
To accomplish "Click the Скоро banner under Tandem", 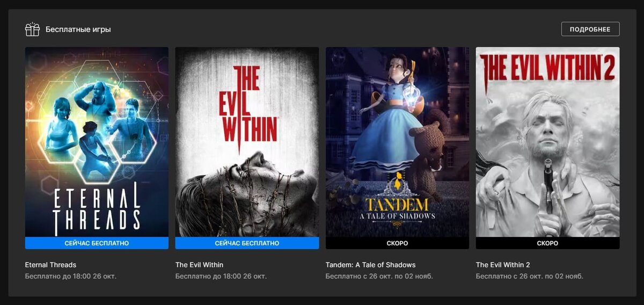I will [397, 243].
